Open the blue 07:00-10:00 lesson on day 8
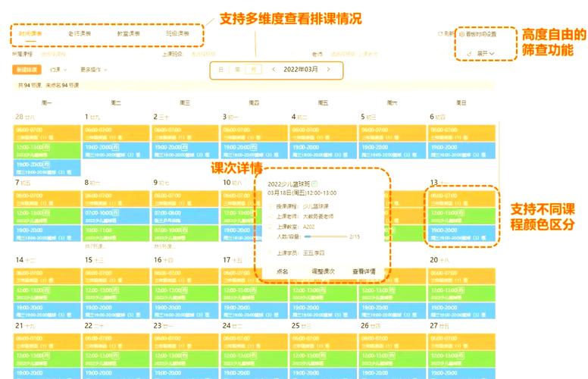Viewport: 588px width, 379px height. (x=116, y=216)
